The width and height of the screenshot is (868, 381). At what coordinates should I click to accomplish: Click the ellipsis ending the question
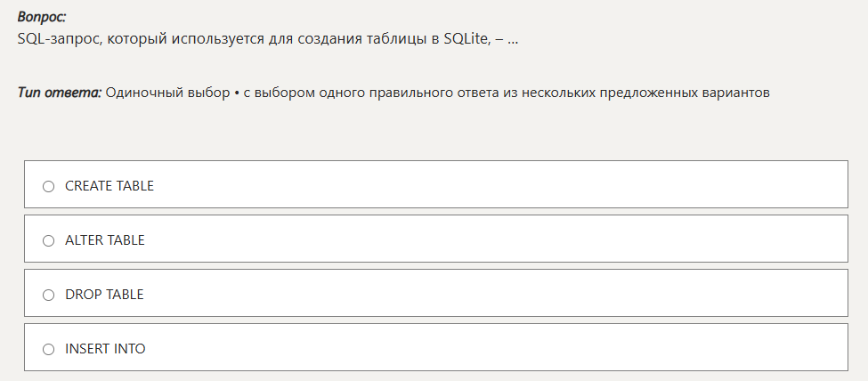tap(513, 40)
